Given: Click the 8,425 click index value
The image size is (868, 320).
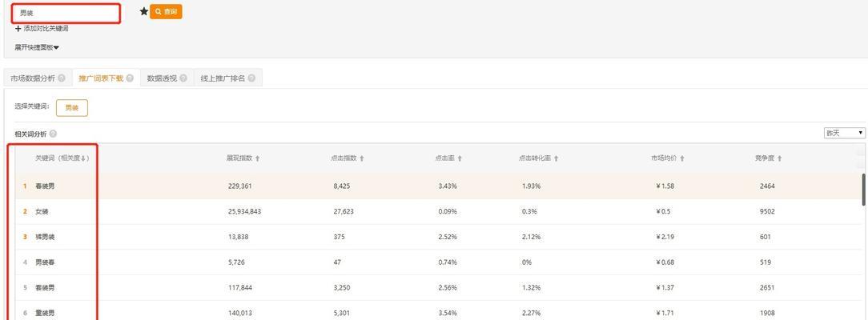Looking at the screenshot, I should click(342, 186).
